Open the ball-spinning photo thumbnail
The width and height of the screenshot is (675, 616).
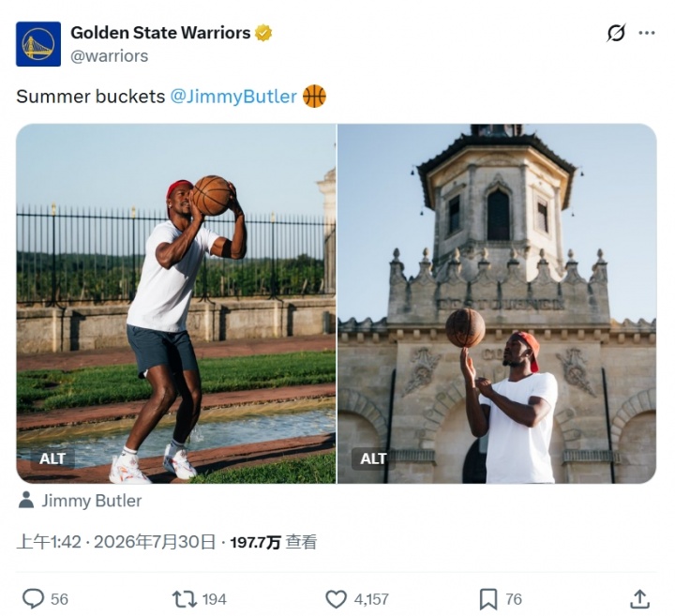pos(497,304)
